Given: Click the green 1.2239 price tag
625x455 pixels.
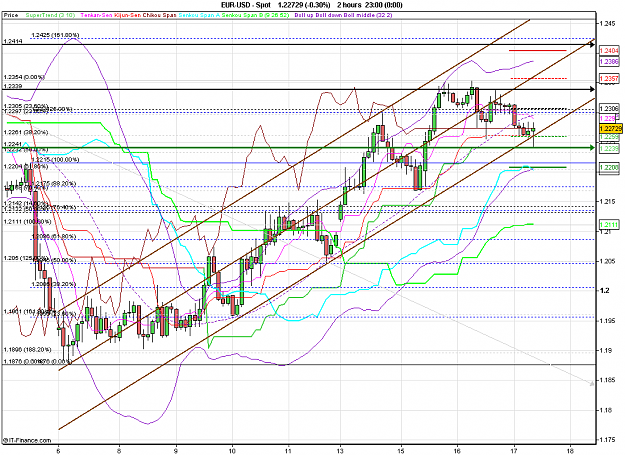Looking at the screenshot, I should [x=609, y=148].
